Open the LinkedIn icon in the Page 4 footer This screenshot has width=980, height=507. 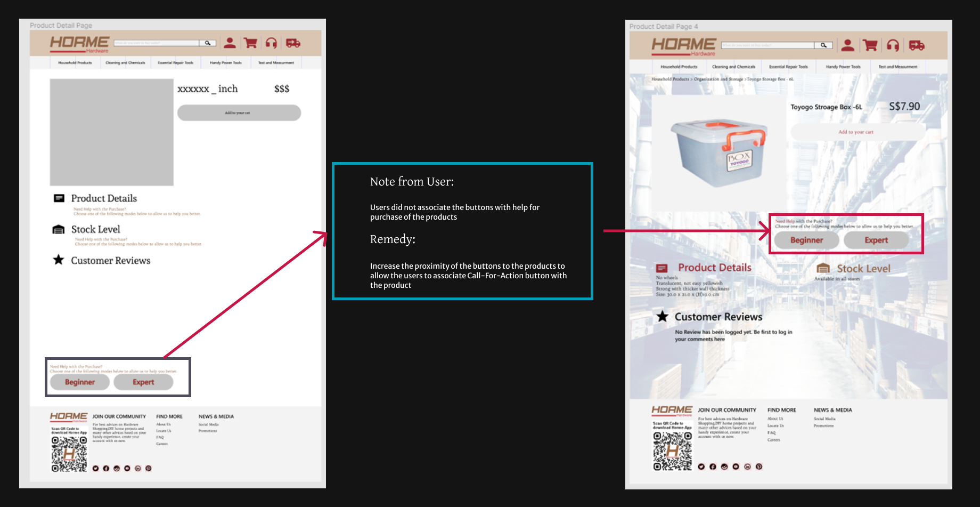pyautogui.click(x=747, y=466)
